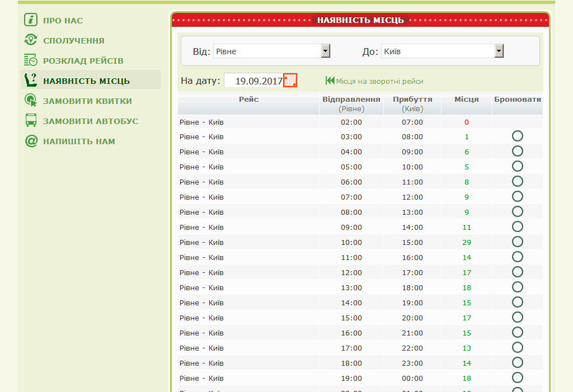573x392 pixels.
Task: Select the booking radio for 17:00 departure
Action: click(x=518, y=347)
